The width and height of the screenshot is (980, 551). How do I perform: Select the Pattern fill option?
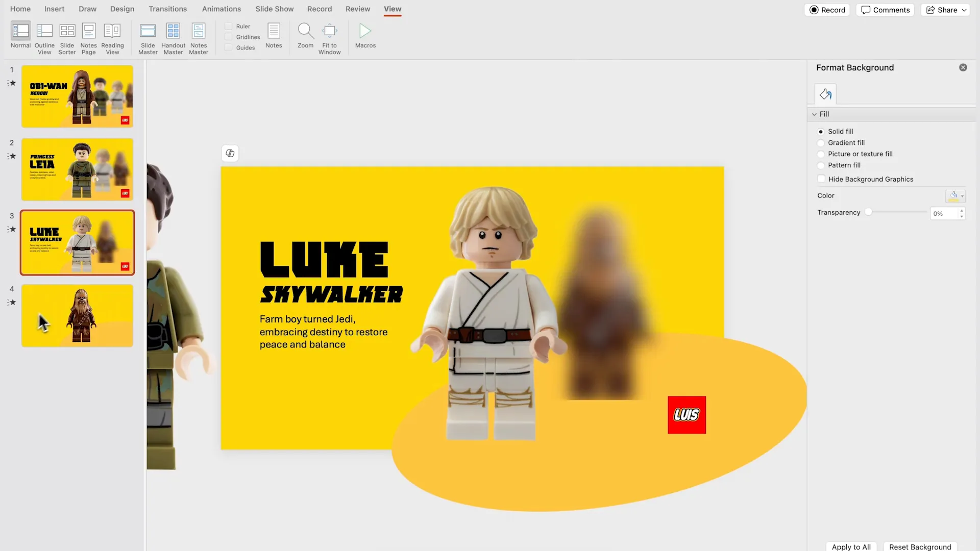821,165
